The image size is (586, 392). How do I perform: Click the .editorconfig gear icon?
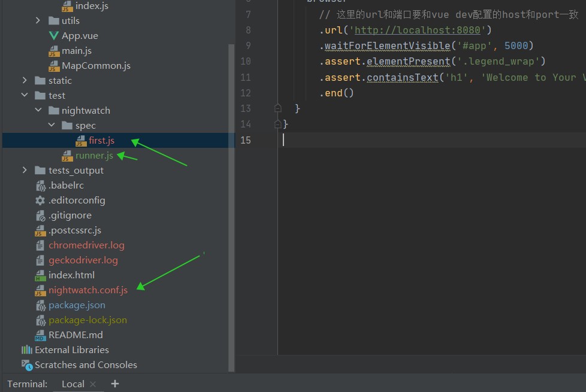40,200
